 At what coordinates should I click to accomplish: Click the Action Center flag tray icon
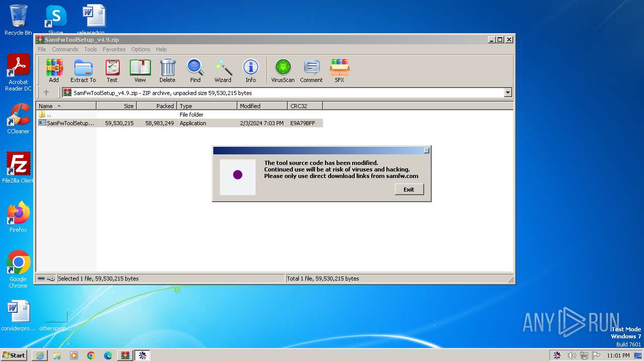click(x=596, y=355)
